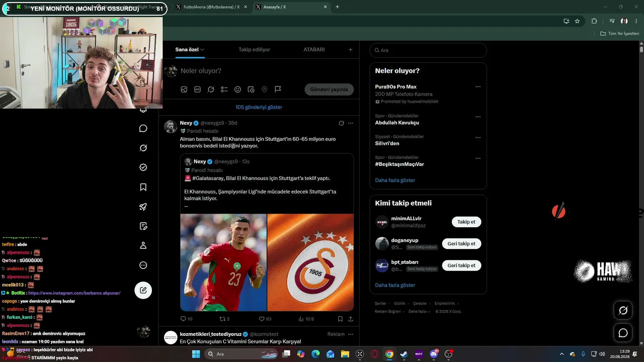Show more suggestions under Kimi takip etmeli
The height and width of the screenshot is (362, 644).
point(395,285)
